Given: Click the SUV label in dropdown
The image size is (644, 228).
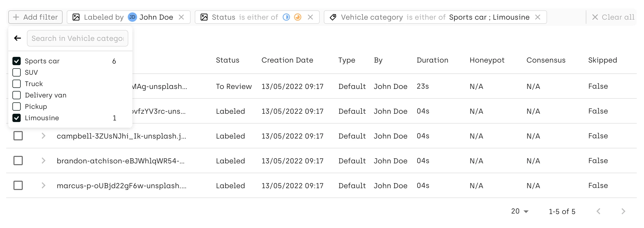Looking at the screenshot, I should [x=31, y=72].
